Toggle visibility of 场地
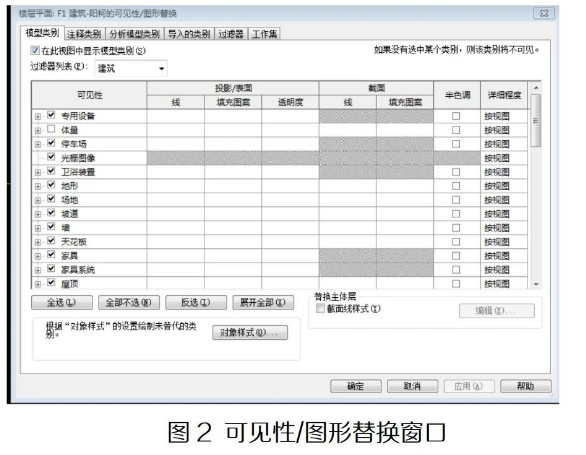 click(x=51, y=199)
